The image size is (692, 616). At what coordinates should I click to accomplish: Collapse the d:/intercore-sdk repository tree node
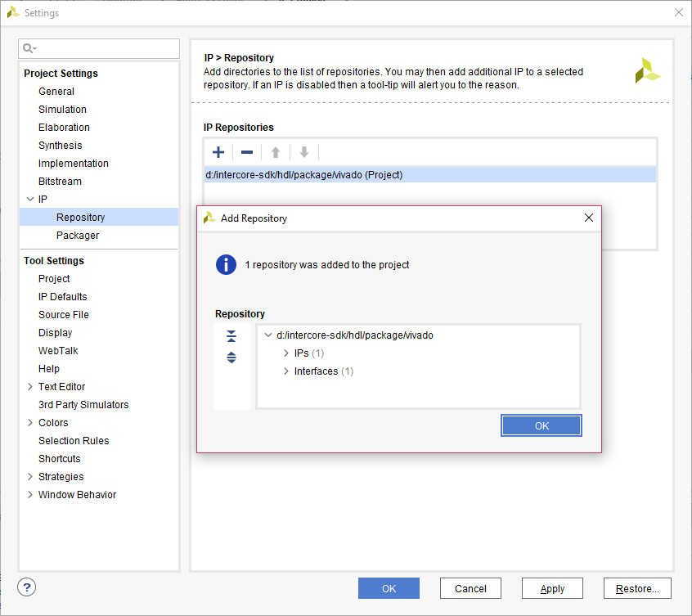coord(268,335)
